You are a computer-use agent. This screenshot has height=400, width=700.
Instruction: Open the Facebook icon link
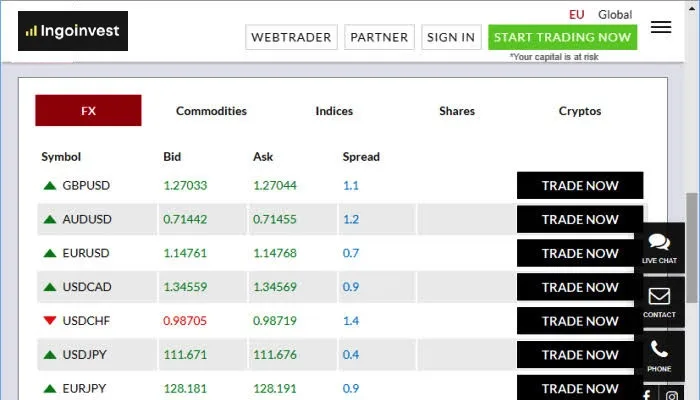(647, 395)
